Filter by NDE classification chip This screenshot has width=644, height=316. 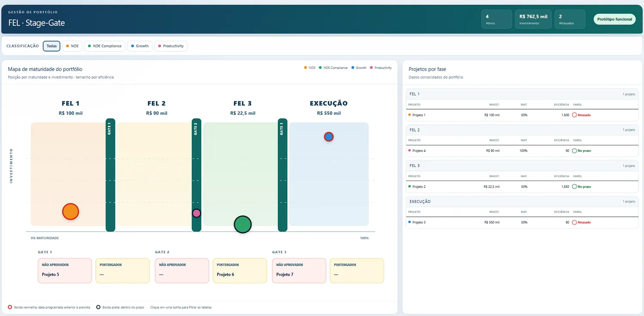[72, 46]
